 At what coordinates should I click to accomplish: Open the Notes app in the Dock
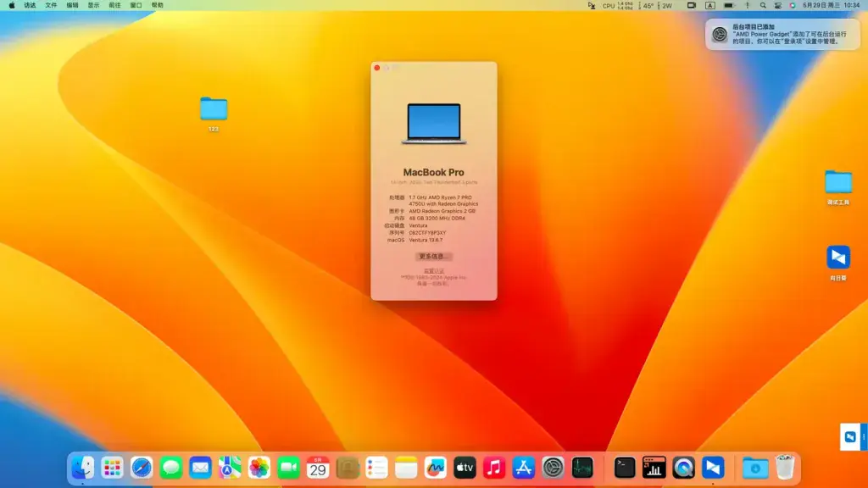point(406,468)
